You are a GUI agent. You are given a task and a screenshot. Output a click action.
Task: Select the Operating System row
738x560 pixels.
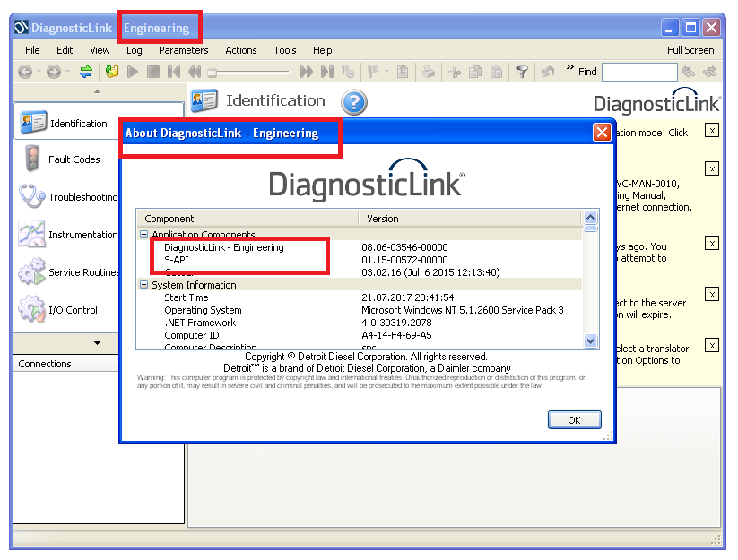coord(360,310)
